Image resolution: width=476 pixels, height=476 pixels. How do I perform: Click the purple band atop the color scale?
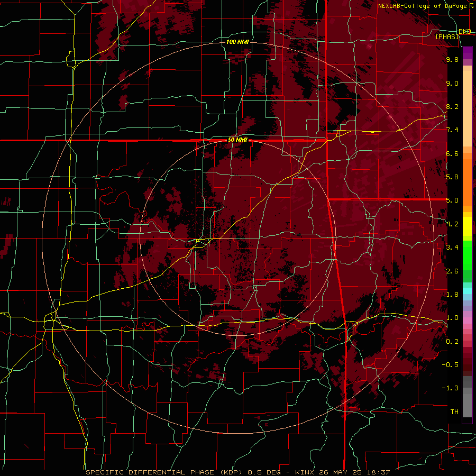point(467,53)
